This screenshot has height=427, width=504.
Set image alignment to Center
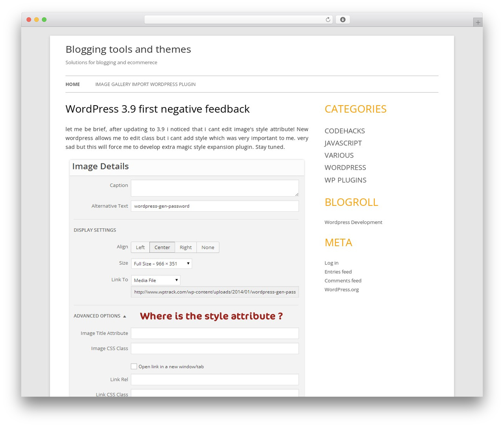(x=162, y=247)
